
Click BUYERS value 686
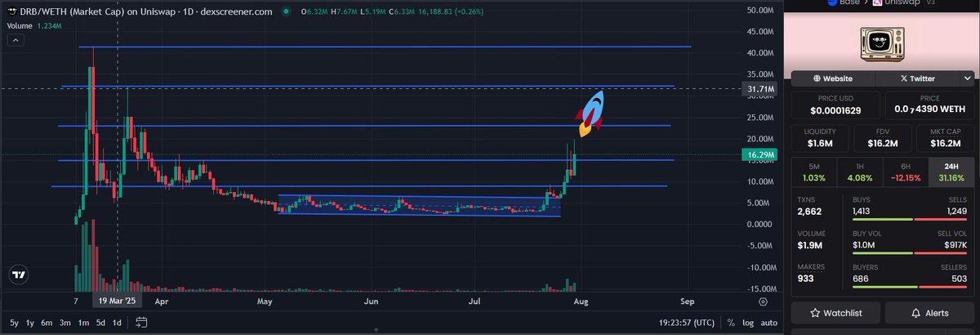click(860, 279)
